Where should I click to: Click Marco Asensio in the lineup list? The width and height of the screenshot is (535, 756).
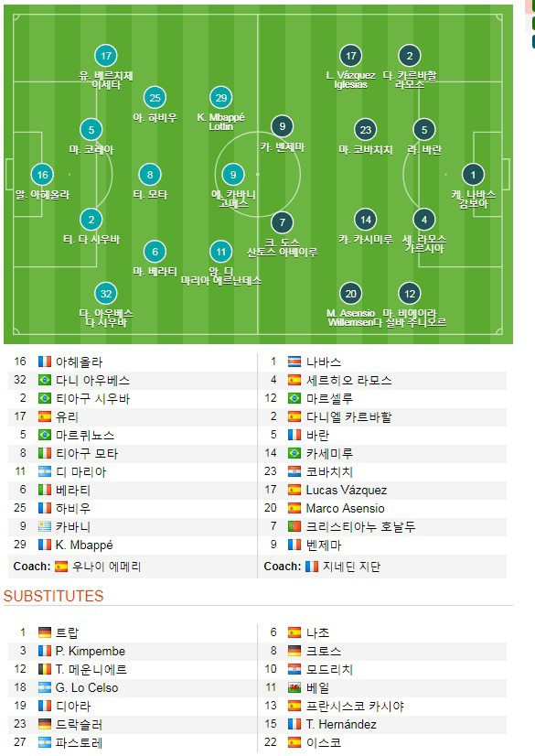click(x=346, y=508)
